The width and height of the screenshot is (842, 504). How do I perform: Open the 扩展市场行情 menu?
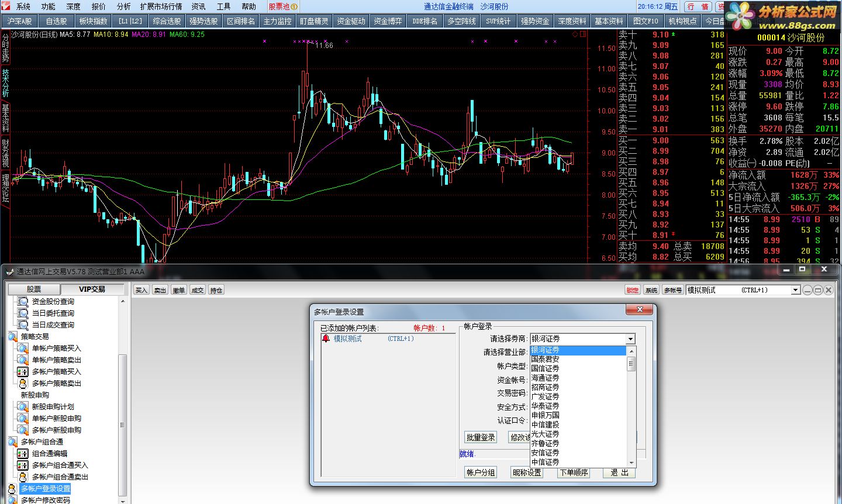161,6
